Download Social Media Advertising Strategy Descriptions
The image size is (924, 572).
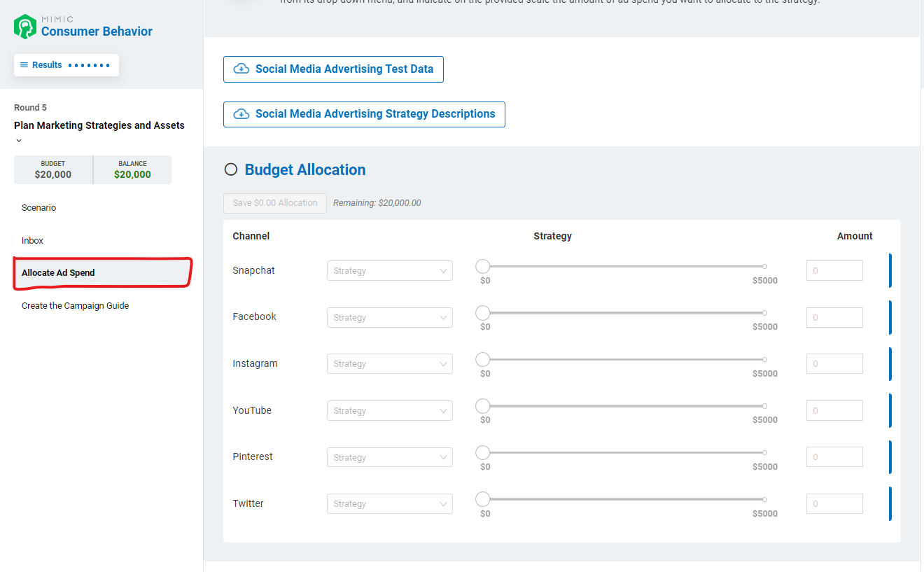point(364,114)
